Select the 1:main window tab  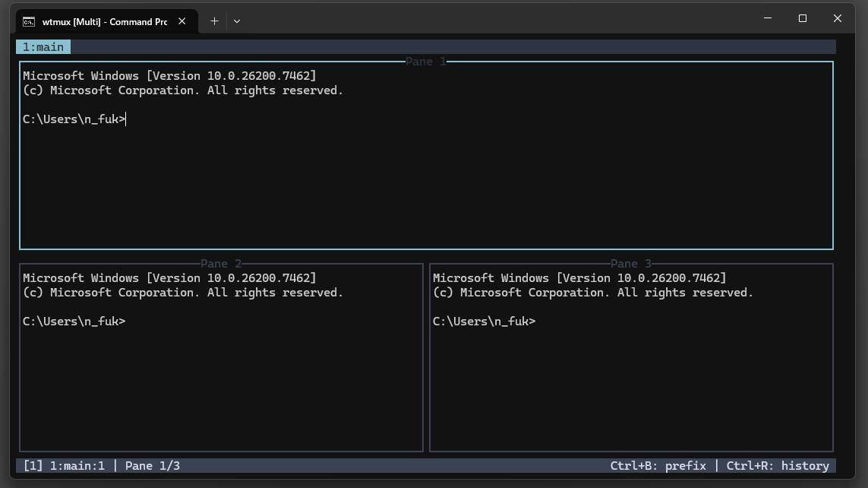click(43, 47)
